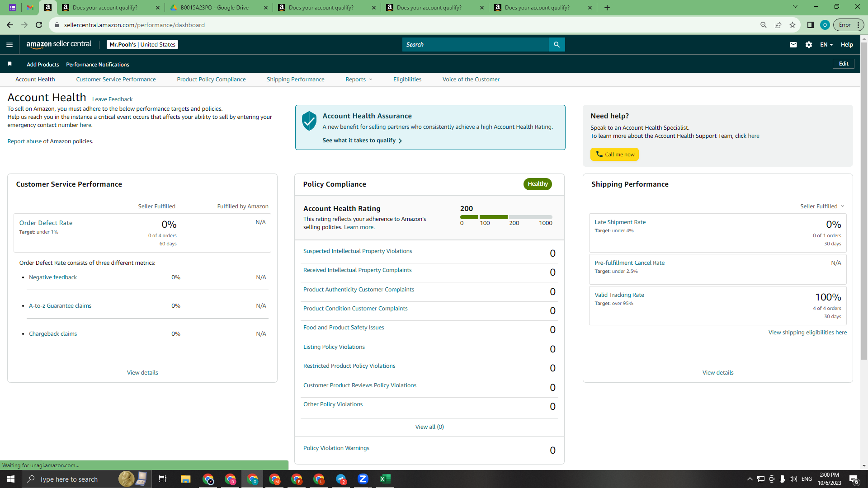Open Negative feedback link

click(x=53, y=277)
